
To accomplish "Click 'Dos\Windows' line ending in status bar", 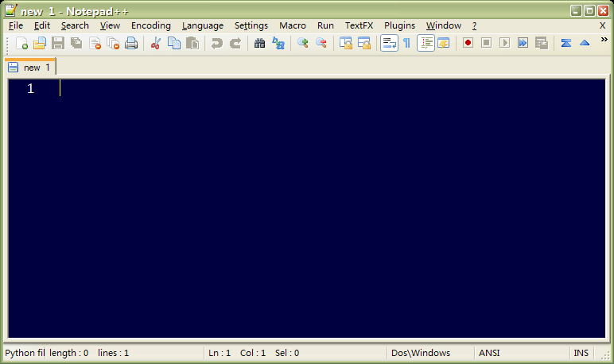I will (421, 353).
